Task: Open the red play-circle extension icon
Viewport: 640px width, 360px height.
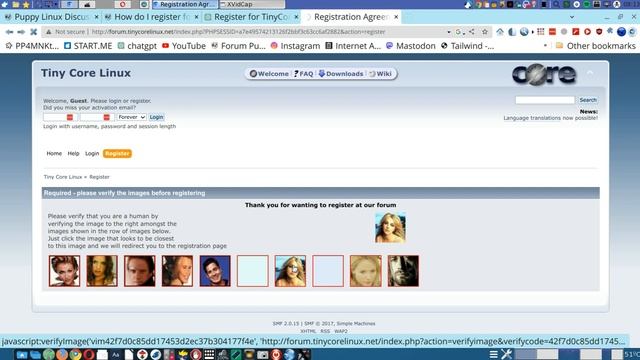Action: (587, 32)
